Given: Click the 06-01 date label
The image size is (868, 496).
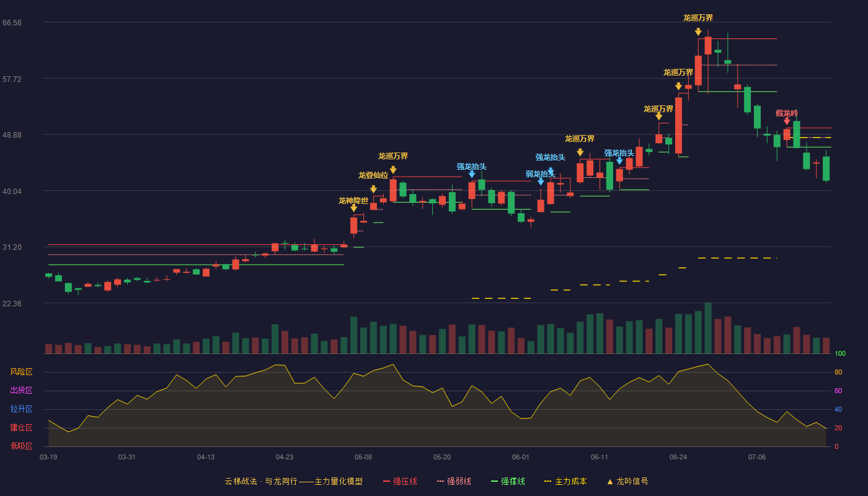Looking at the screenshot, I should coord(521,457).
